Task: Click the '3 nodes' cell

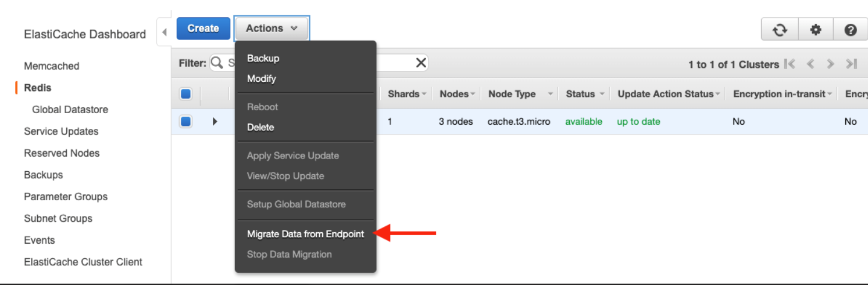Action: [456, 122]
